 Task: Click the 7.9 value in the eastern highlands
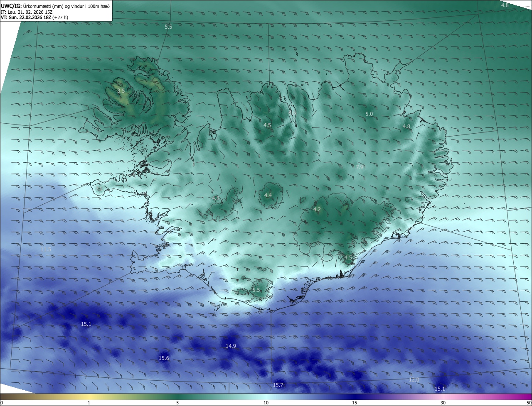point(360,167)
